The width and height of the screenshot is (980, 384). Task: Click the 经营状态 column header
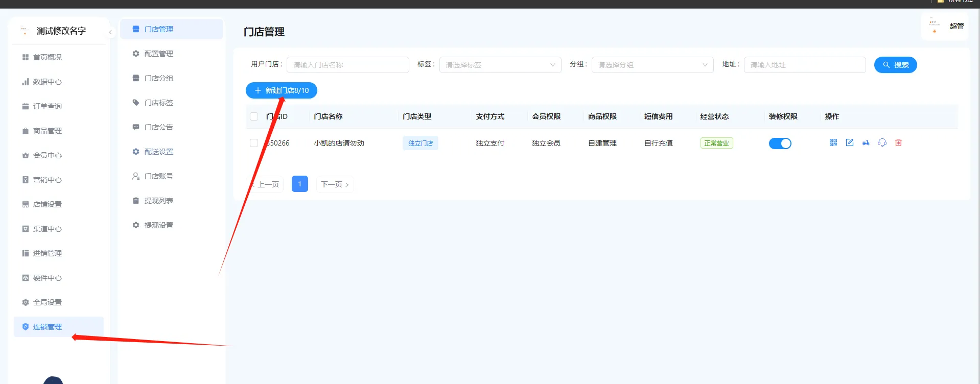pos(714,116)
